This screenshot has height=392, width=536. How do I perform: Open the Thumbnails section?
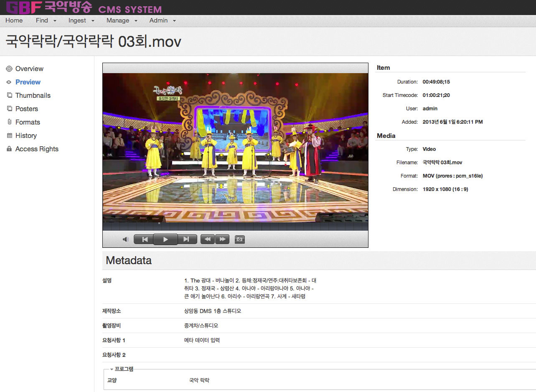click(33, 95)
